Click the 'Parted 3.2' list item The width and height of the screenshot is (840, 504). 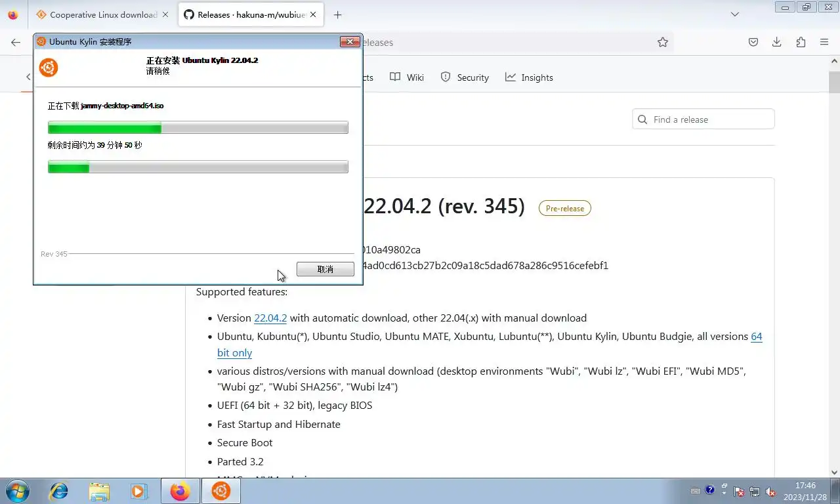click(240, 461)
